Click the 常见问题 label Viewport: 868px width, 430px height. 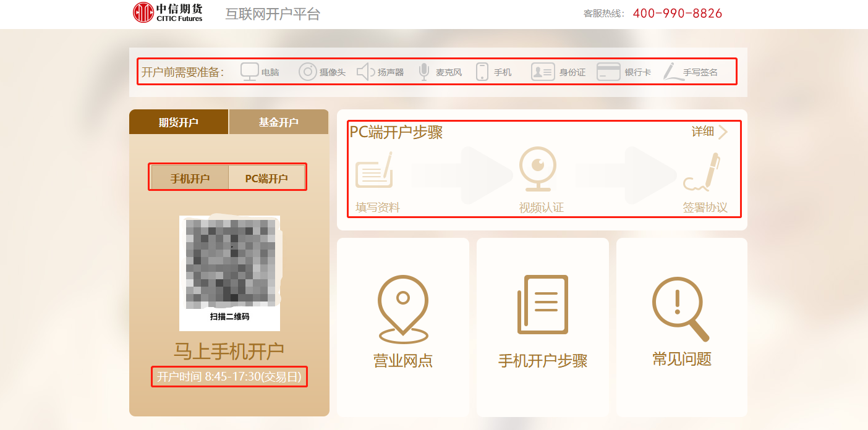tap(682, 358)
